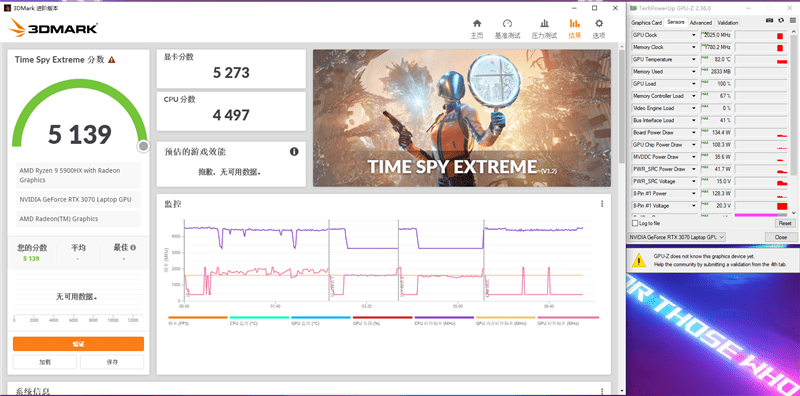
Task: Click the GPU-Z screenshot camera icon
Action: [770, 20]
